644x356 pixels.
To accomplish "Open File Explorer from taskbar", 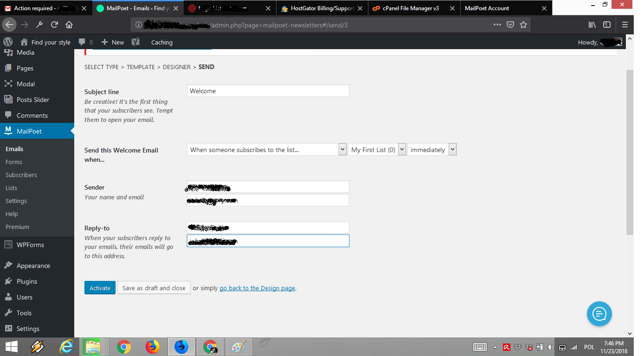I will click(94, 347).
